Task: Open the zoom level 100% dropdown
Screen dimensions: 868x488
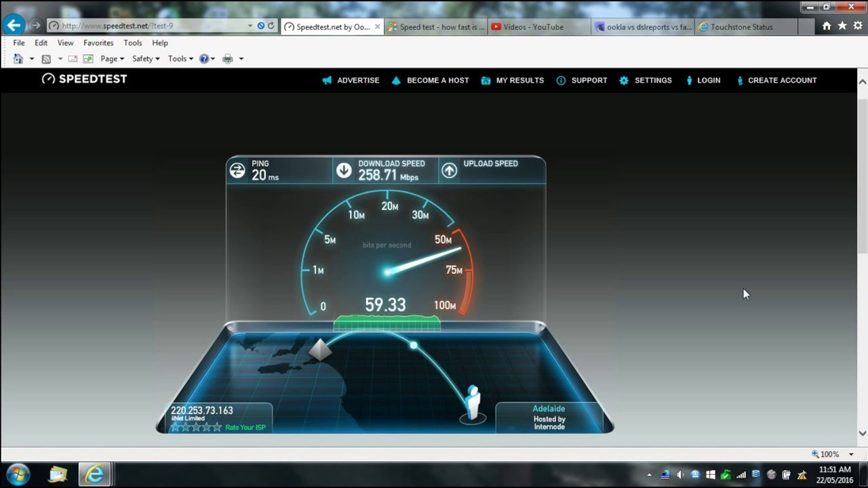Action: [851, 454]
